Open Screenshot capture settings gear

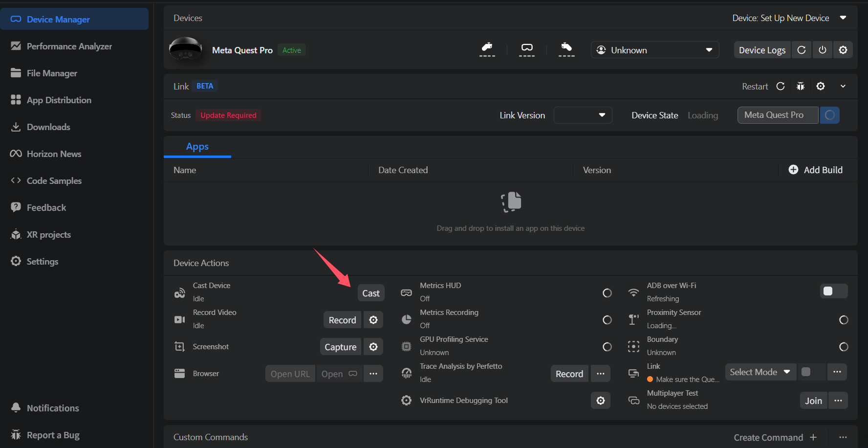pyautogui.click(x=373, y=347)
